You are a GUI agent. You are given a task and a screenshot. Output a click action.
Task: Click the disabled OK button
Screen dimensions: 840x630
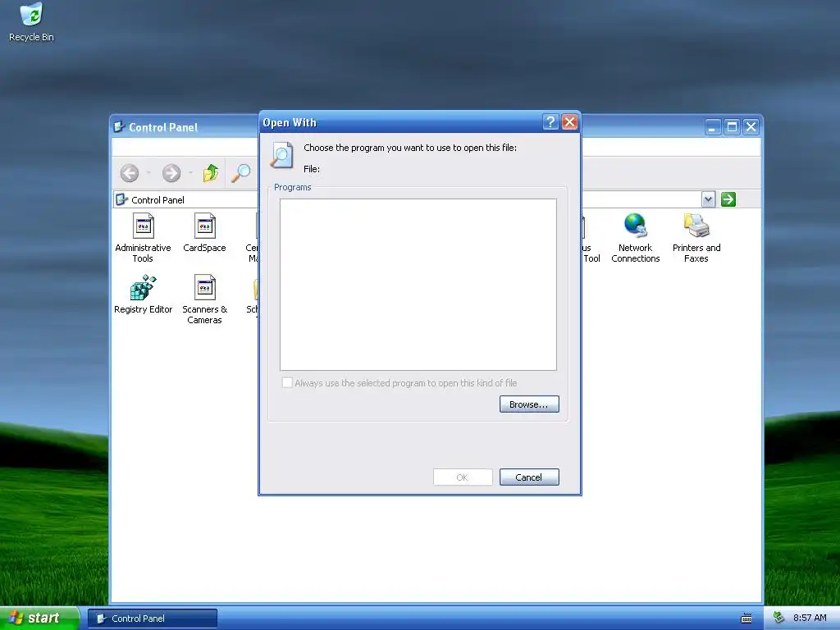463,477
